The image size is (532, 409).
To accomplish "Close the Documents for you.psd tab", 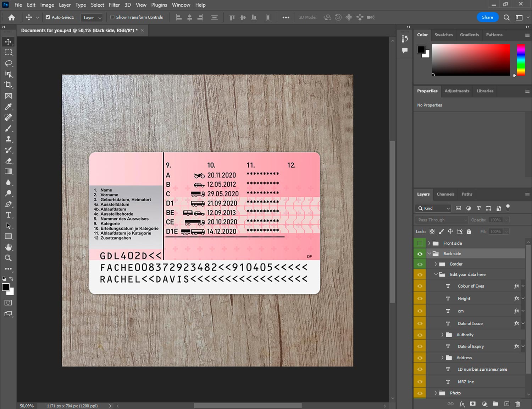I will click(142, 31).
